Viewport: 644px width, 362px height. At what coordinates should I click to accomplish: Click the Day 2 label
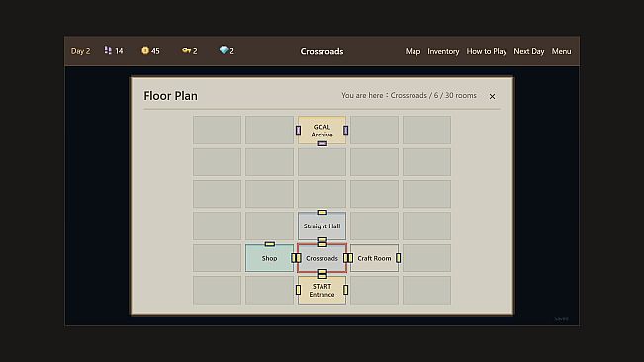click(x=80, y=51)
